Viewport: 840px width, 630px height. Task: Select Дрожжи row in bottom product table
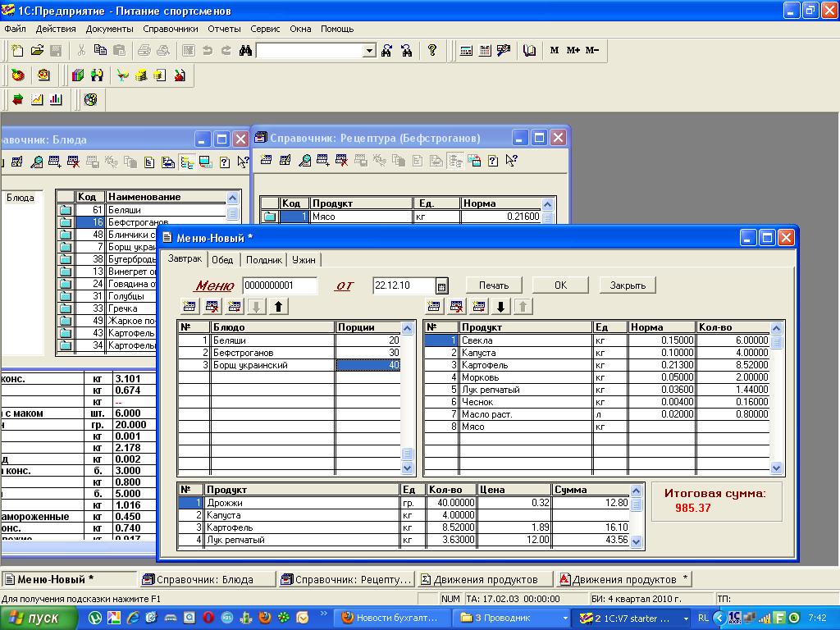(x=404, y=503)
